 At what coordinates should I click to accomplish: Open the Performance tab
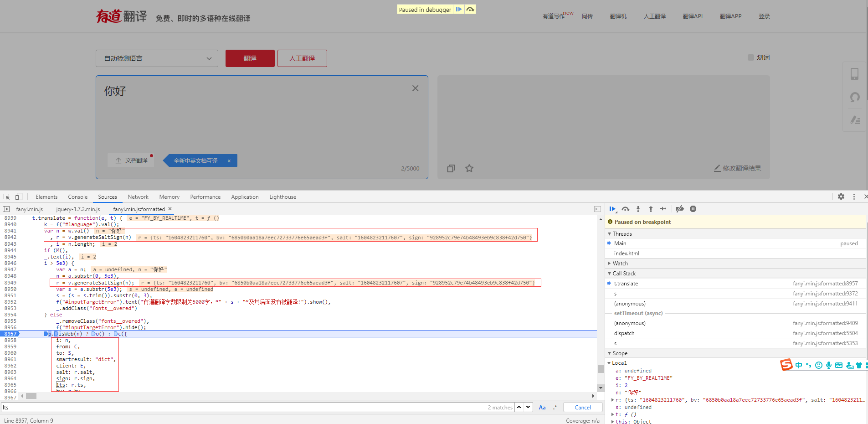[x=205, y=196]
